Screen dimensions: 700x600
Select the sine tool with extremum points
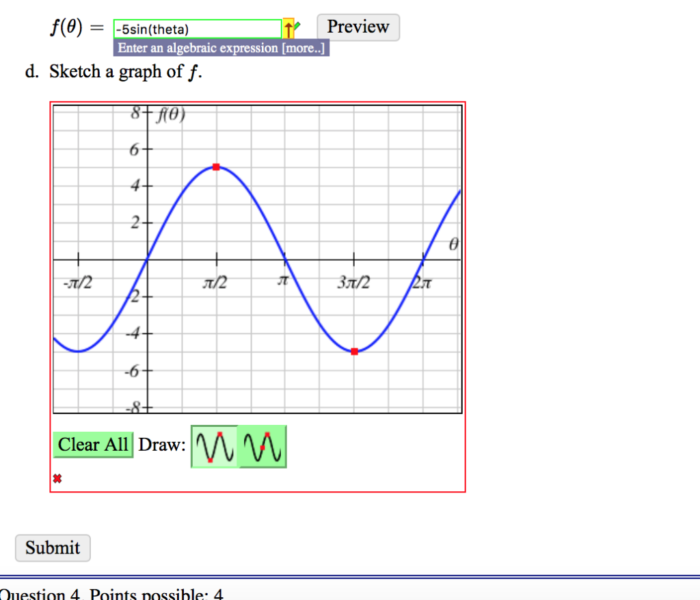pyautogui.click(x=214, y=446)
